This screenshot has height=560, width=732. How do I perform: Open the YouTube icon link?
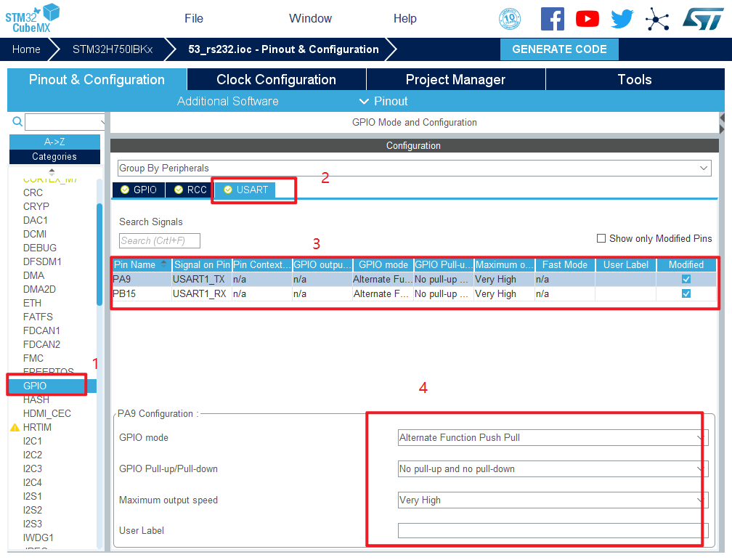click(587, 19)
